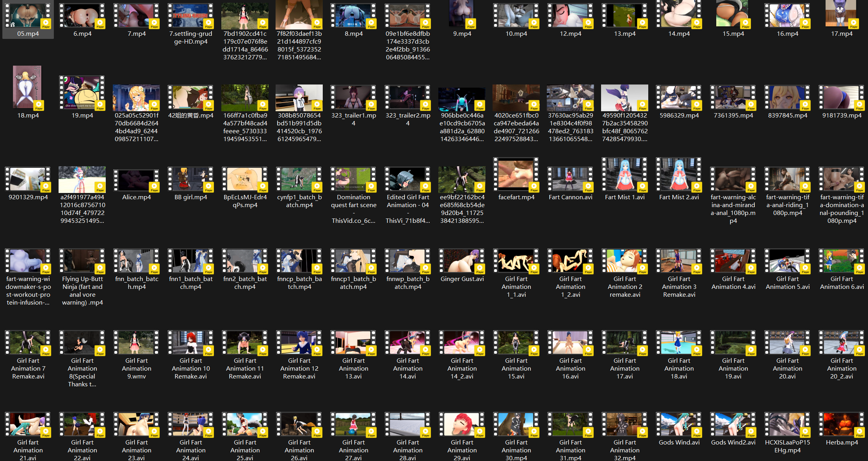Click the Ginger Gust.avi file
868x461 pixels.
click(x=462, y=261)
